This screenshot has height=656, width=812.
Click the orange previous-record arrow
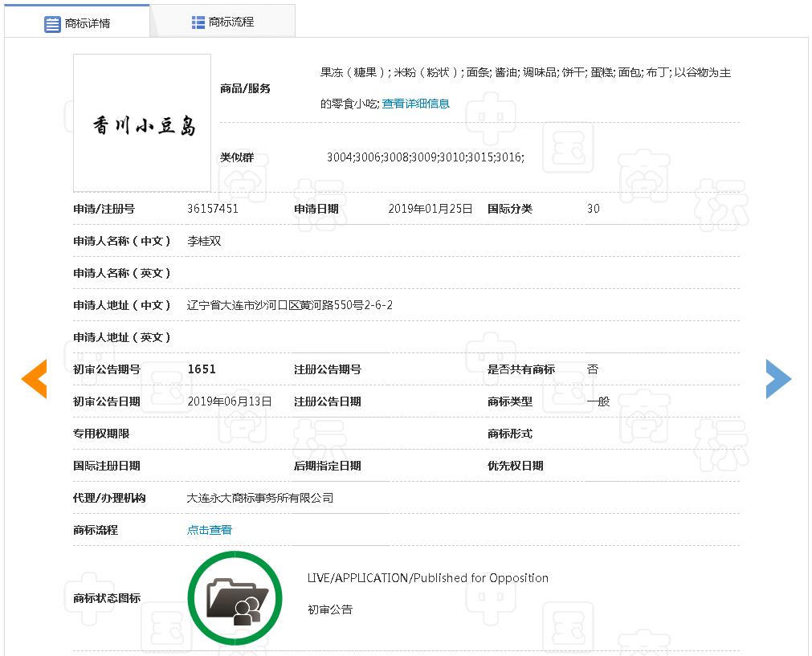pyautogui.click(x=35, y=379)
